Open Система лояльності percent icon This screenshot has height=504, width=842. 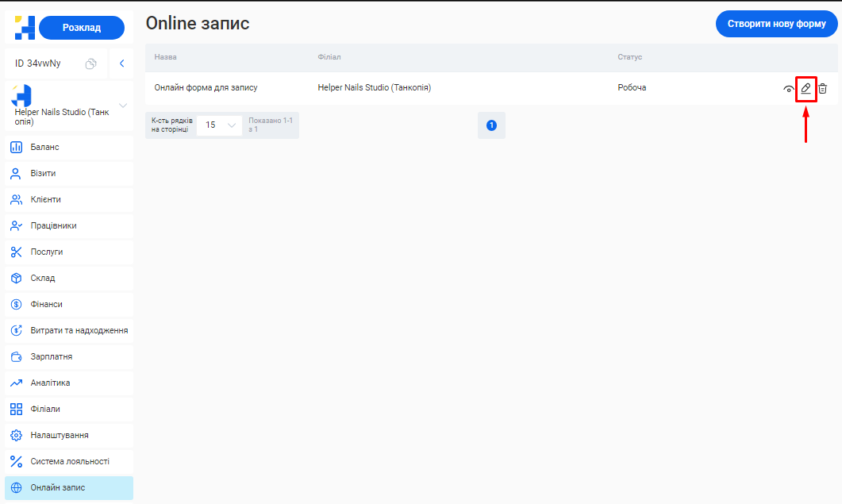coord(16,461)
